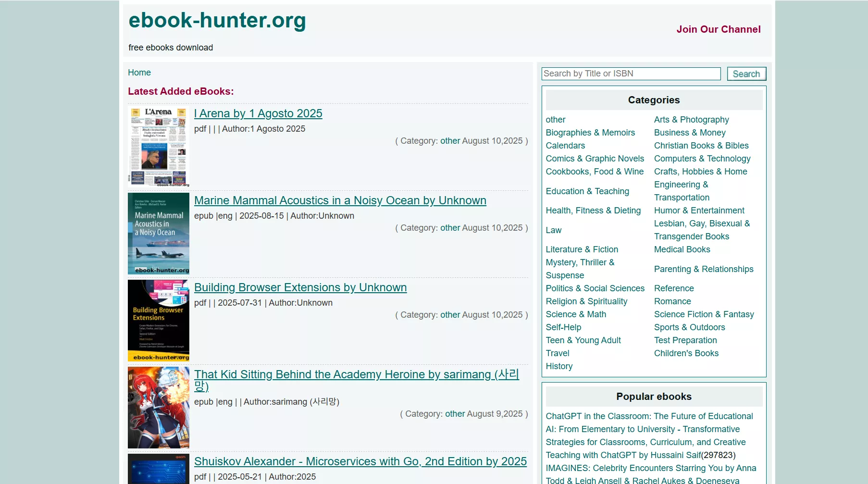The image size is (868, 484).
Task: Open Education & Teaching category
Action: coord(587,191)
